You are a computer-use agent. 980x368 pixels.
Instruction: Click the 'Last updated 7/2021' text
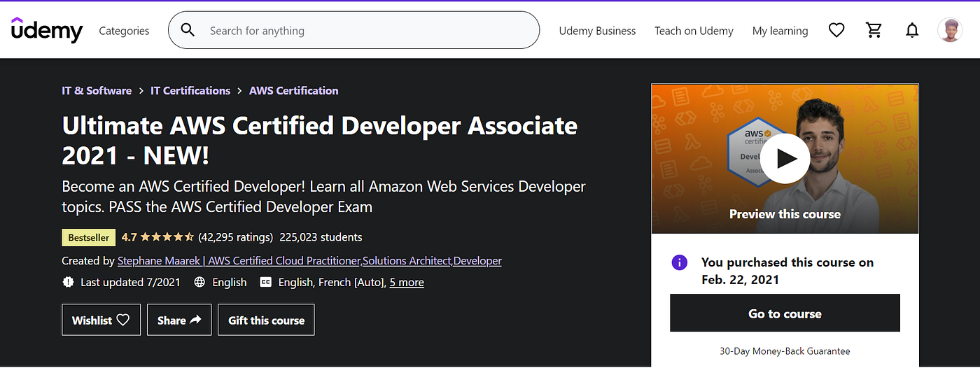pyautogui.click(x=130, y=282)
